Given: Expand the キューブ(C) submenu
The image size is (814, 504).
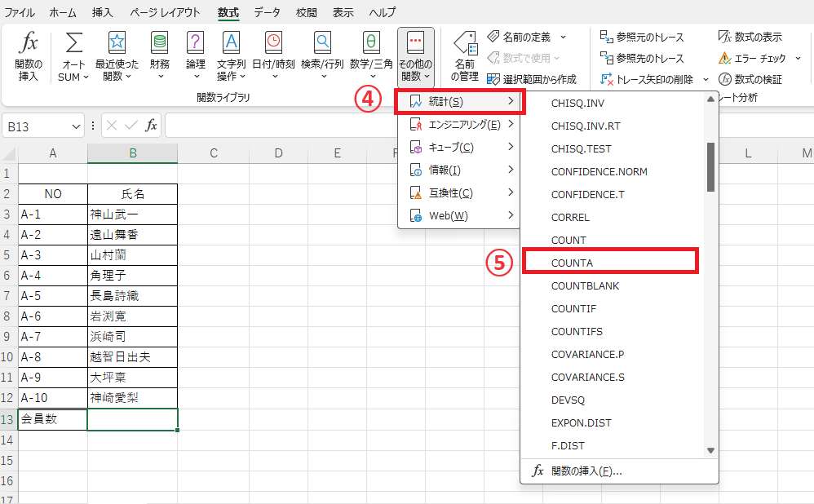Looking at the screenshot, I should 459,148.
